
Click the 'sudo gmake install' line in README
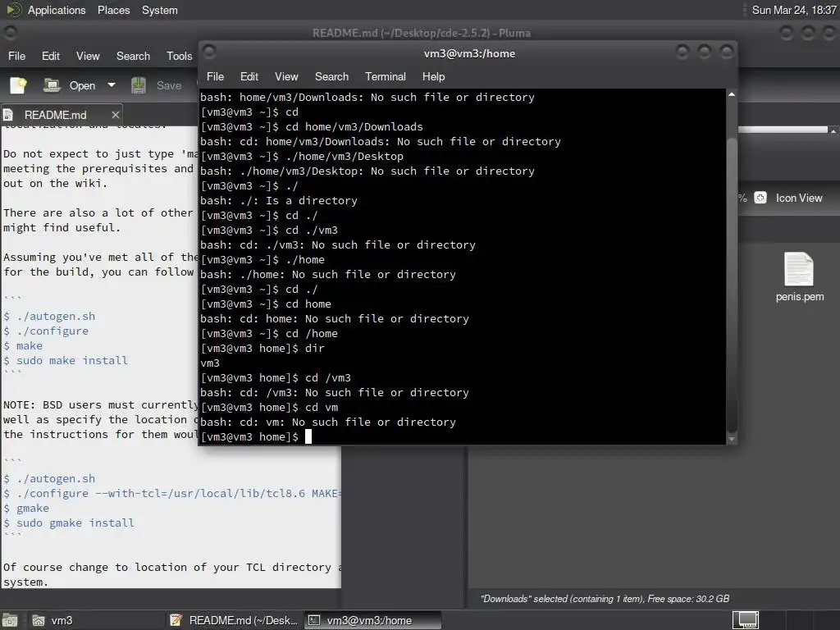[69, 523]
